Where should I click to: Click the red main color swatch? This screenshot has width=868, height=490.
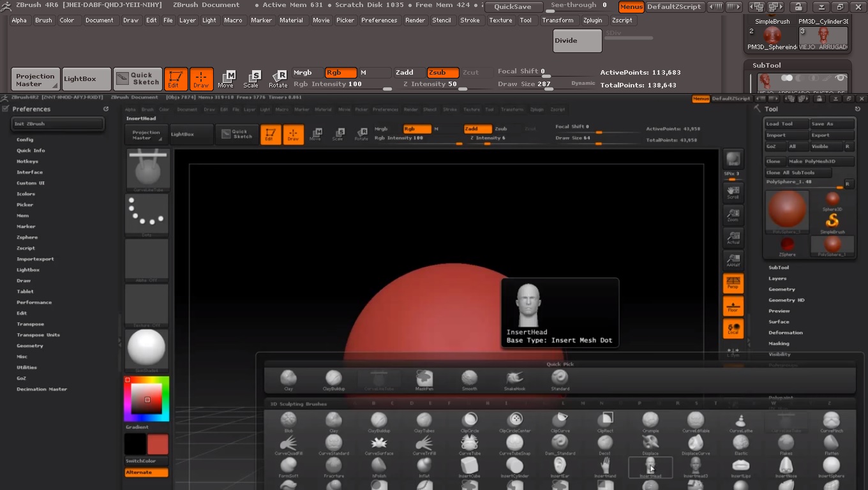tap(158, 444)
